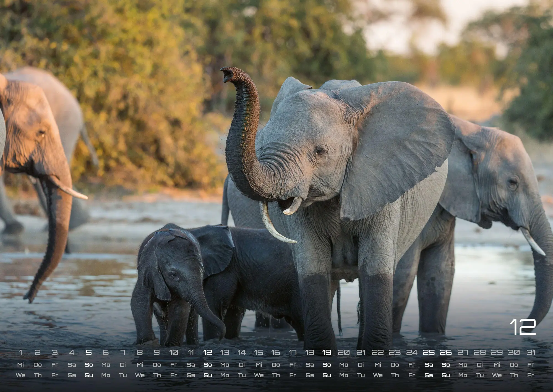The image size is (553, 392).
Task: Select day 18 in the date row
Action: (310, 352)
